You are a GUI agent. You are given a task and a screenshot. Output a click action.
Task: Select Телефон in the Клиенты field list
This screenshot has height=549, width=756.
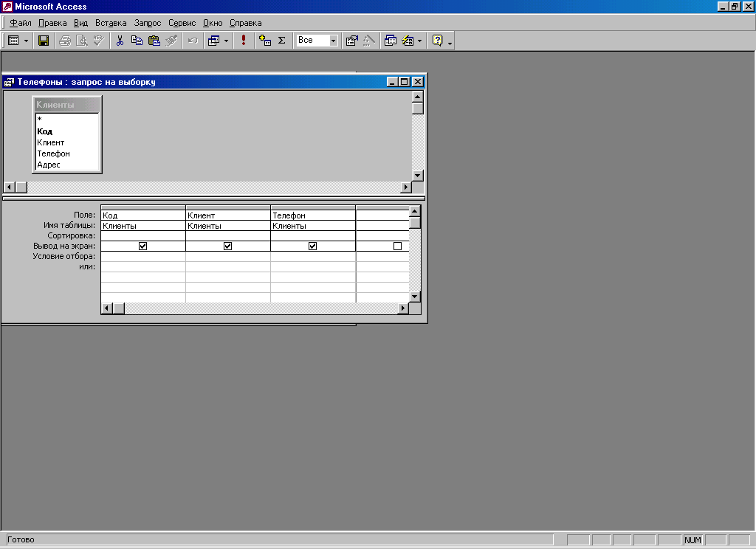click(x=67, y=153)
